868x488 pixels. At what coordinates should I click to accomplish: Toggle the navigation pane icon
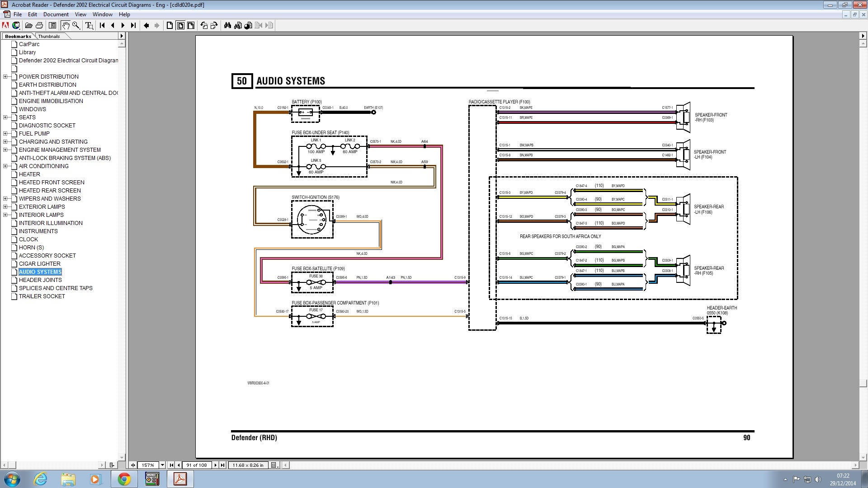pyautogui.click(x=52, y=25)
